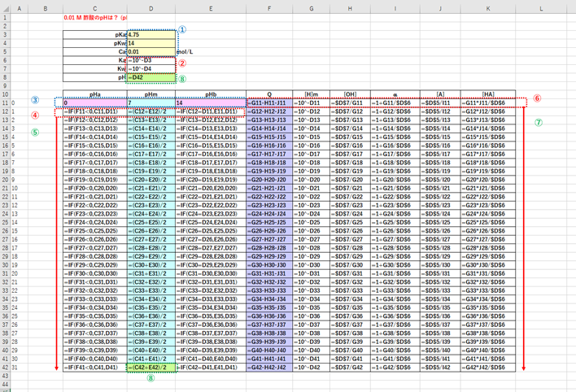This screenshot has height=392, width=576.
Task: Select column header L
Action: (x=541, y=8)
